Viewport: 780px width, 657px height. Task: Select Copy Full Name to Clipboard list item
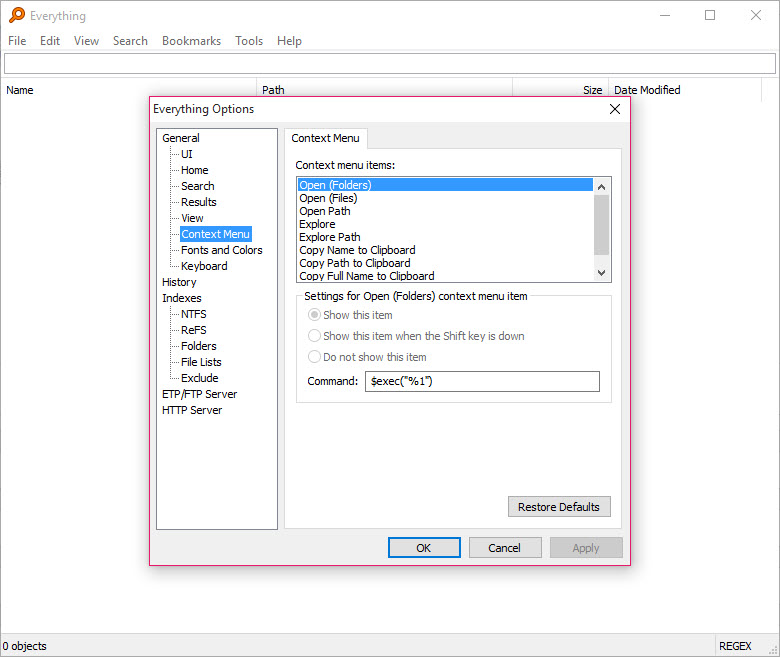(445, 276)
